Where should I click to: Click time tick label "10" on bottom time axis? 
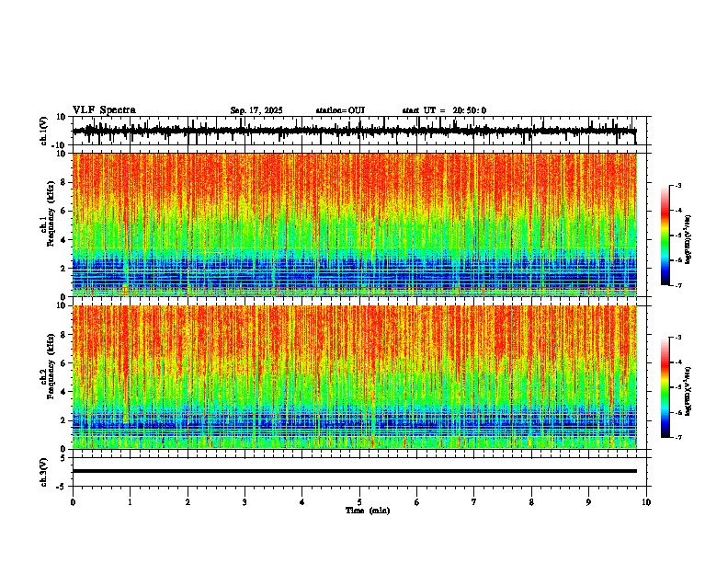click(x=646, y=502)
